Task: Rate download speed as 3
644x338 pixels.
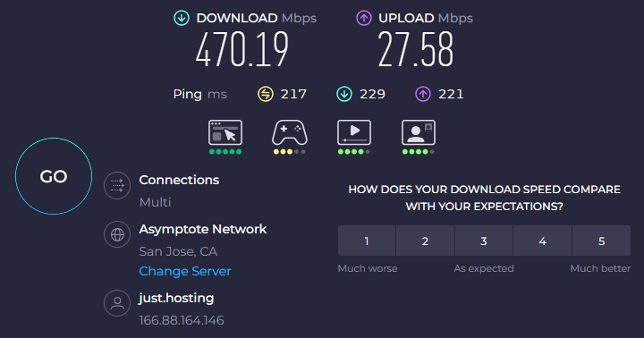Action: click(x=484, y=241)
